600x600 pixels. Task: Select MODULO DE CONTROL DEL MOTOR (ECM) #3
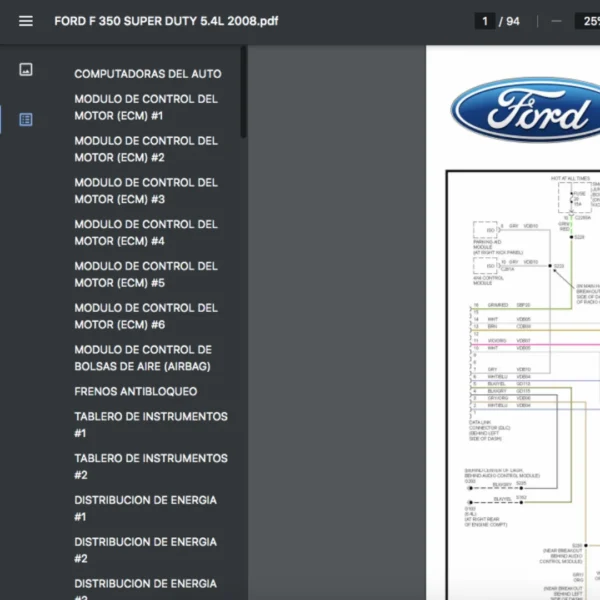coord(146,191)
